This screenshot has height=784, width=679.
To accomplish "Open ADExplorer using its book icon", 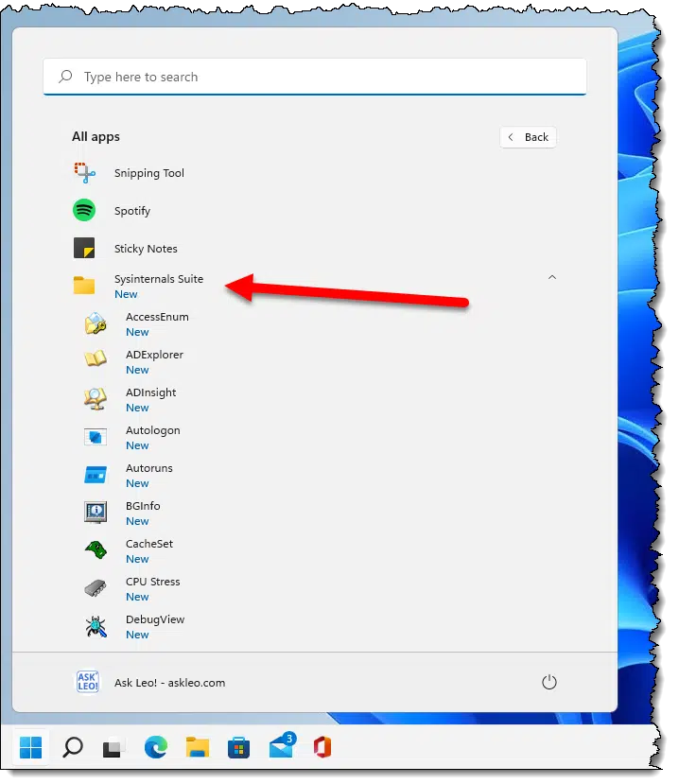I will coord(96,358).
